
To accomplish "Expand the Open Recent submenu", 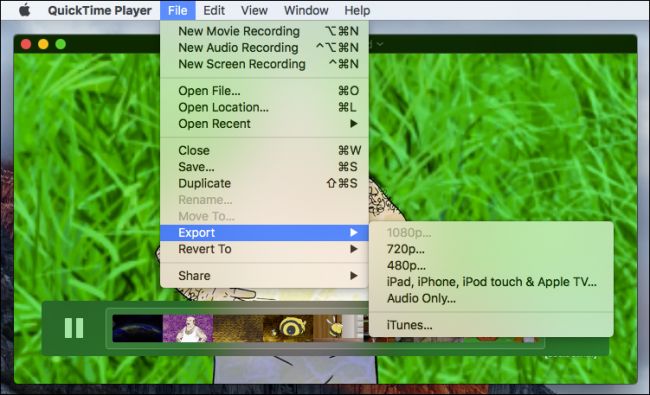I will point(264,124).
